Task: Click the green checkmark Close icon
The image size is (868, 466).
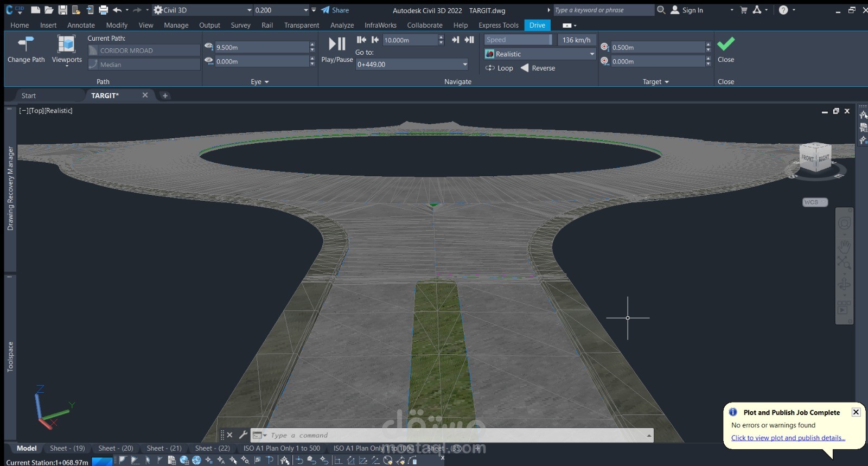Action: [x=725, y=43]
